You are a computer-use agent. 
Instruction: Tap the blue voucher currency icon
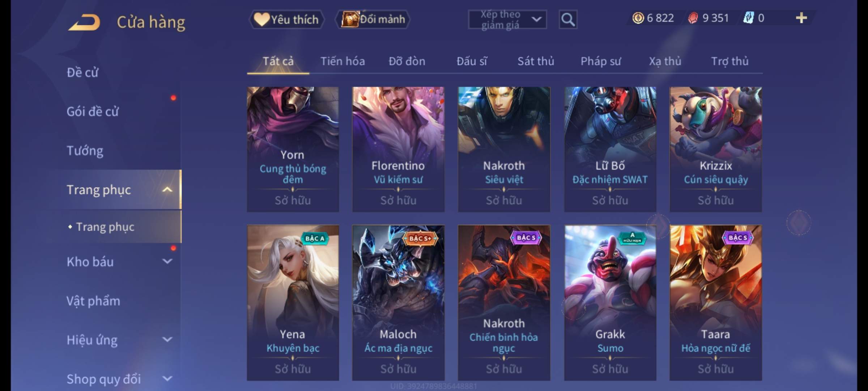point(748,18)
